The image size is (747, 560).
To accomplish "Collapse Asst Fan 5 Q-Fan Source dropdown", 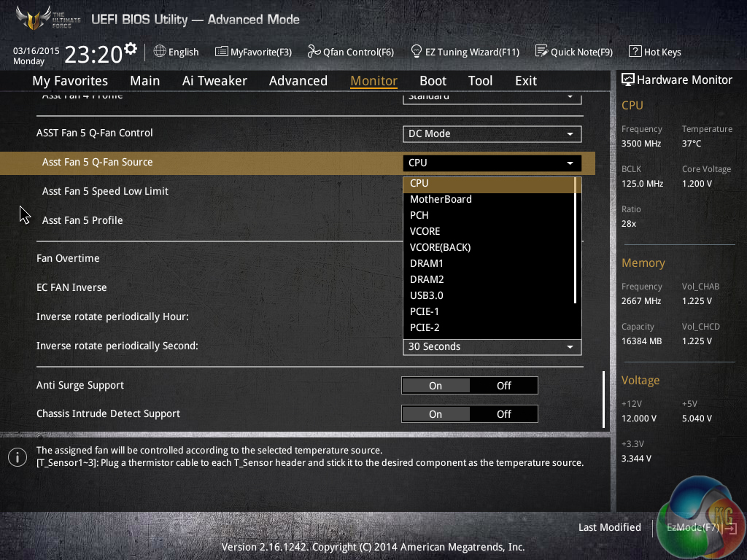I will [492, 163].
